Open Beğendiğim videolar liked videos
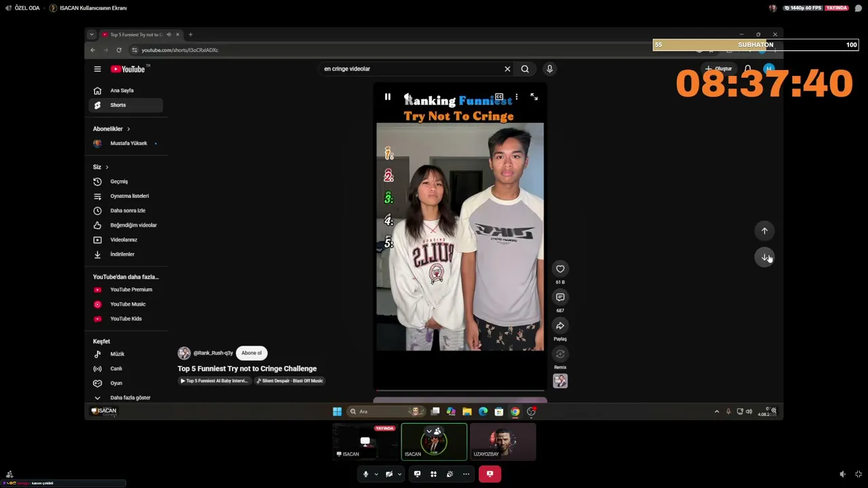The height and width of the screenshot is (488, 868). [x=125, y=225]
